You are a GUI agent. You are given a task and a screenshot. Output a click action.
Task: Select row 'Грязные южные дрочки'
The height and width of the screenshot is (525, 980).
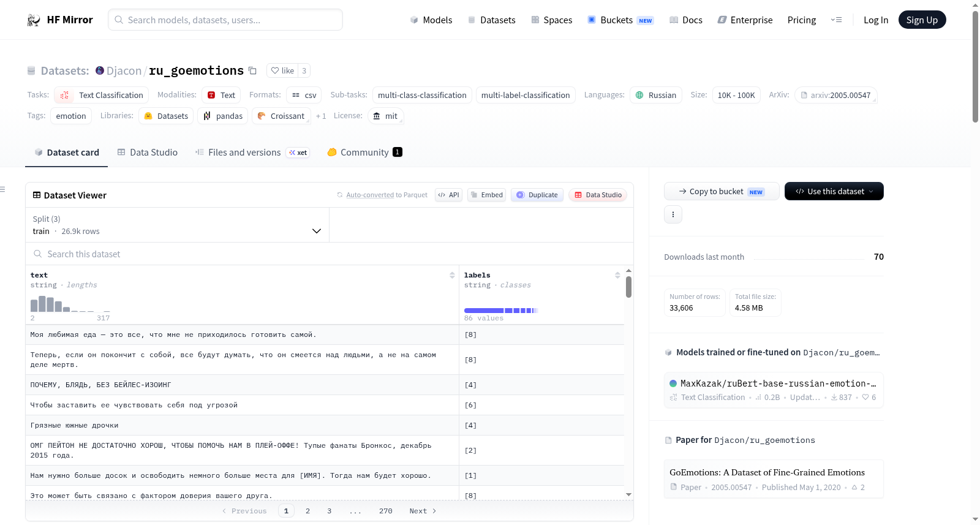pyautogui.click(x=325, y=425)
